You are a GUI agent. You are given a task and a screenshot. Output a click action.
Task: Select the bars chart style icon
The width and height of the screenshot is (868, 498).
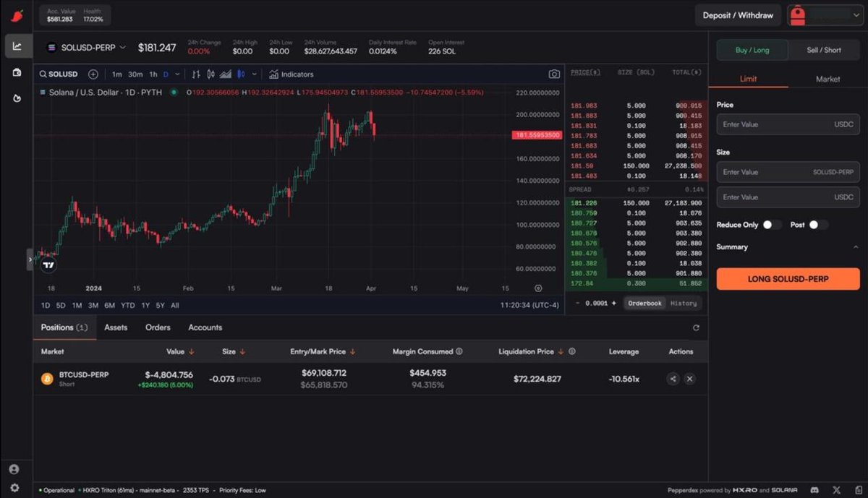[196, 74]
